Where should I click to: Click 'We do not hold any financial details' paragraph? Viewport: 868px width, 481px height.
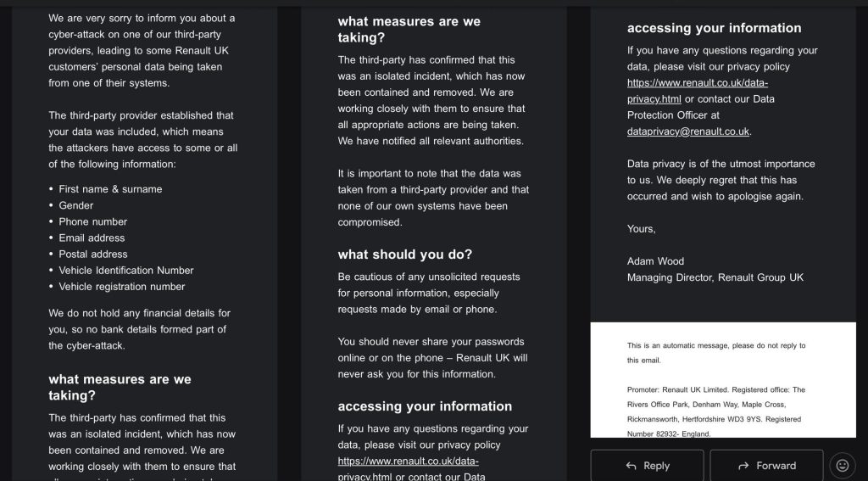139,329
